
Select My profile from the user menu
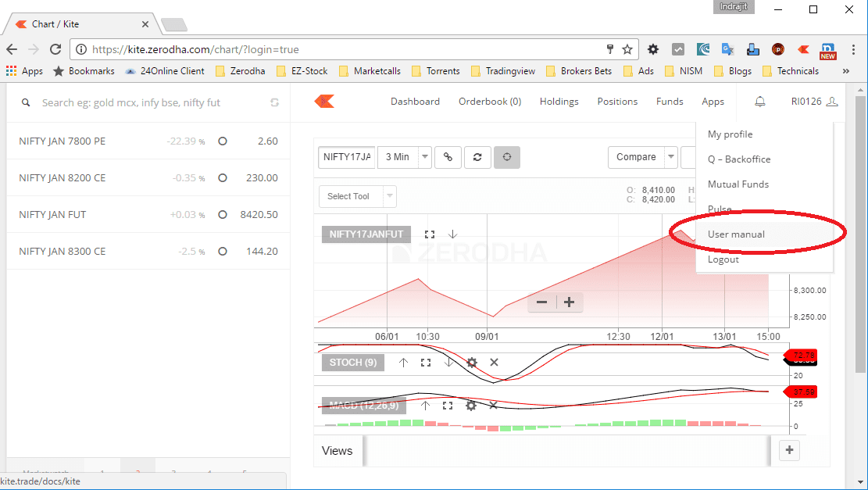click(x=765, y=134)
